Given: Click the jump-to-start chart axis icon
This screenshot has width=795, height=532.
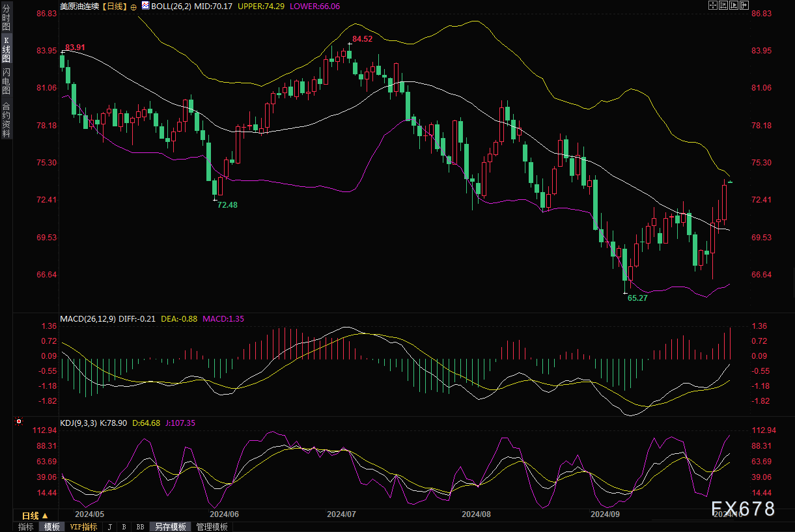Looking at the screenshot, I should coord(722,6).
